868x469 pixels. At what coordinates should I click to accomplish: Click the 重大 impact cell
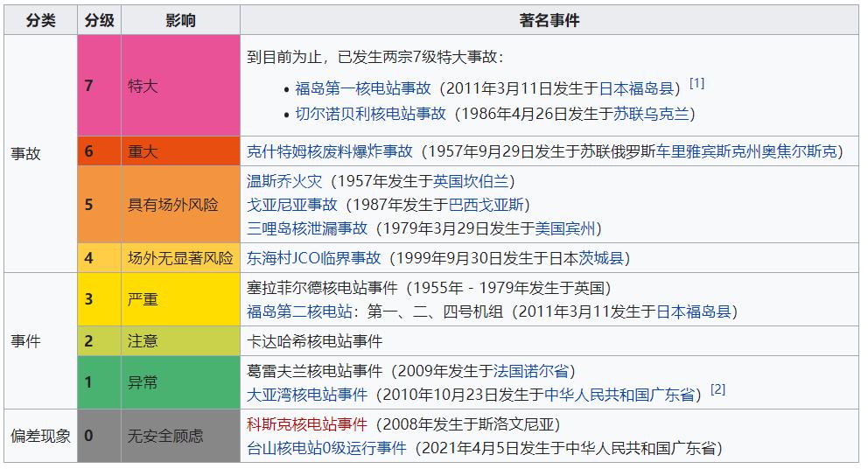coord(180,151)
